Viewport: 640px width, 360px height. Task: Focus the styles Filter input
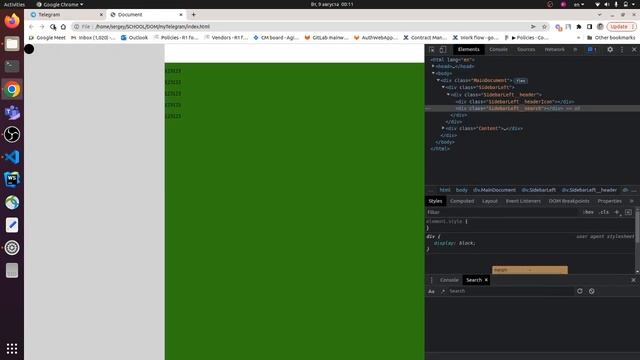coord(502,212)
